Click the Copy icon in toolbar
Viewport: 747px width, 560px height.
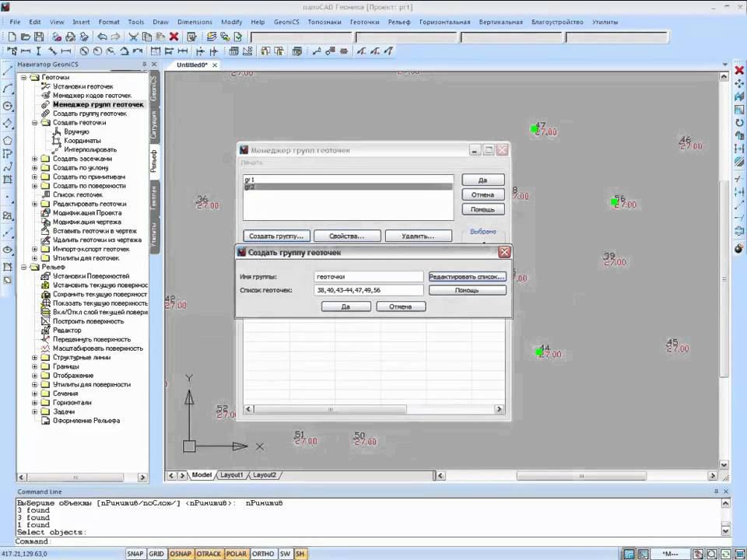click(147, 37)
